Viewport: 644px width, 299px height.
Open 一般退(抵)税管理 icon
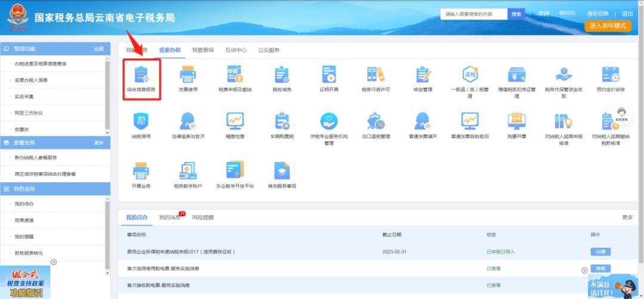tap(470, 74)
